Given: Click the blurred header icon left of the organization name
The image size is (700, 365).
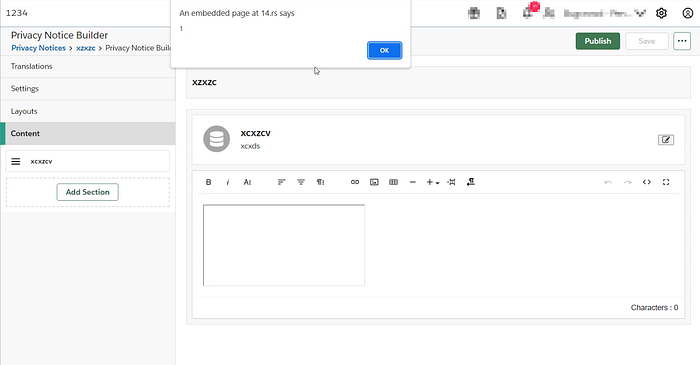Looking at the screenshot, I should pyautogui.click(x=549, y=13).
